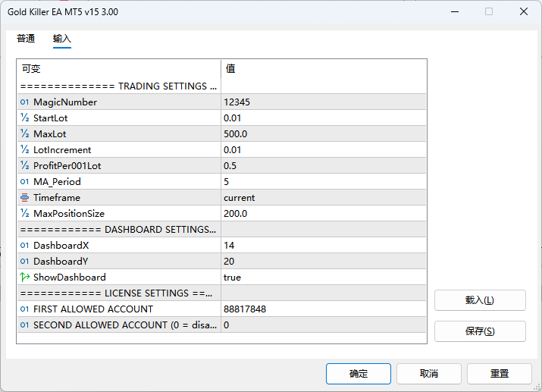Image resolution: width=542 pixels, height=392 pixels.
Task: Click the boolean arrow icon beside ShowDashboard
Action: click(x=24, y=278)
